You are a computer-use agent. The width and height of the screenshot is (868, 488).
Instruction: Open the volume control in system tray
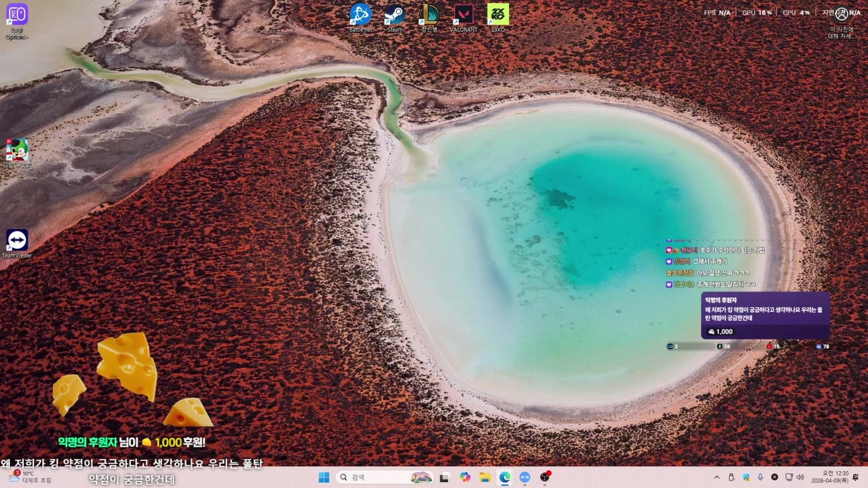(x=800, y=477)
